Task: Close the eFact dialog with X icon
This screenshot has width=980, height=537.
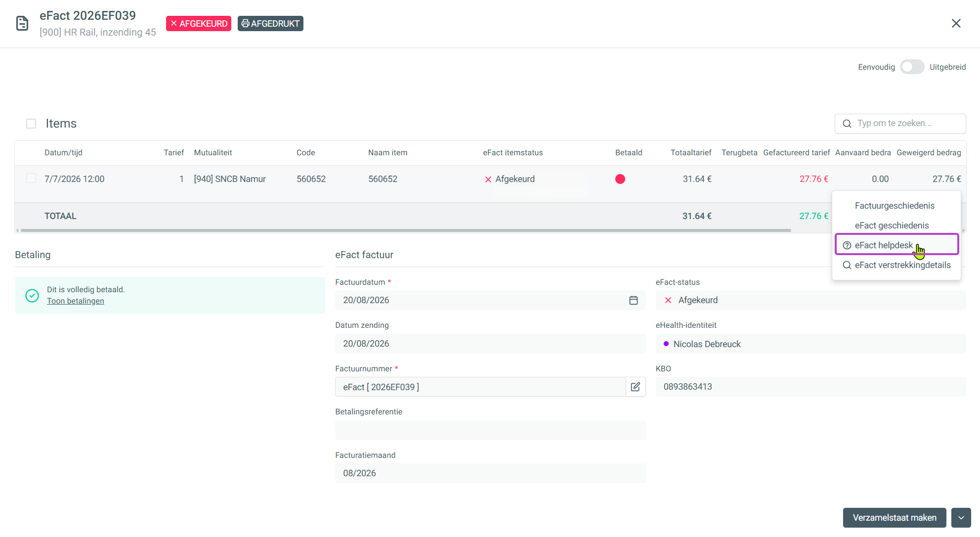Action: point(956,23)
